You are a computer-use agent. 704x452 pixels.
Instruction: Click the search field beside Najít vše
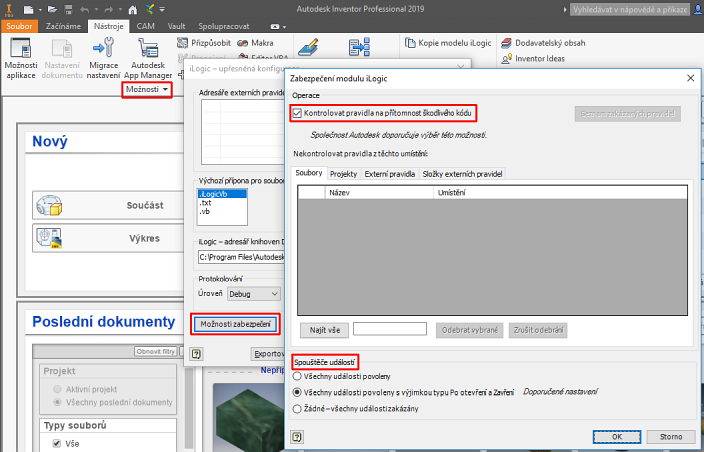390,329
